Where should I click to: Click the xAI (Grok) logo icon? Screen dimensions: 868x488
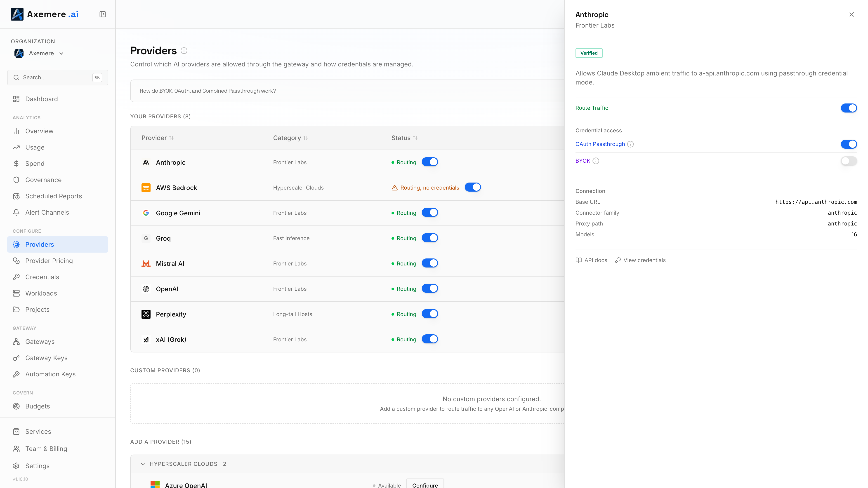coord(146,340)
